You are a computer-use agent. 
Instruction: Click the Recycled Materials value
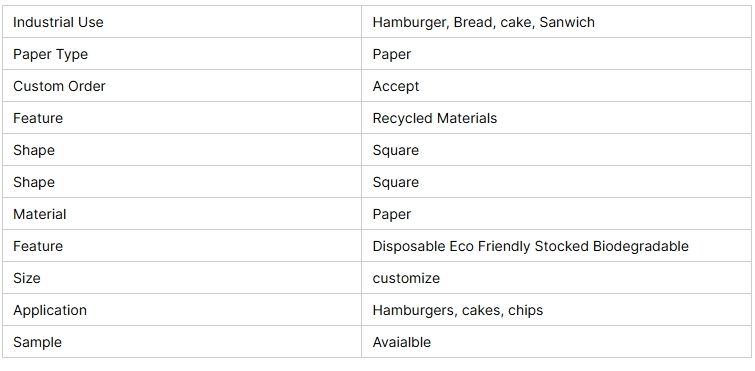(434, 118)
